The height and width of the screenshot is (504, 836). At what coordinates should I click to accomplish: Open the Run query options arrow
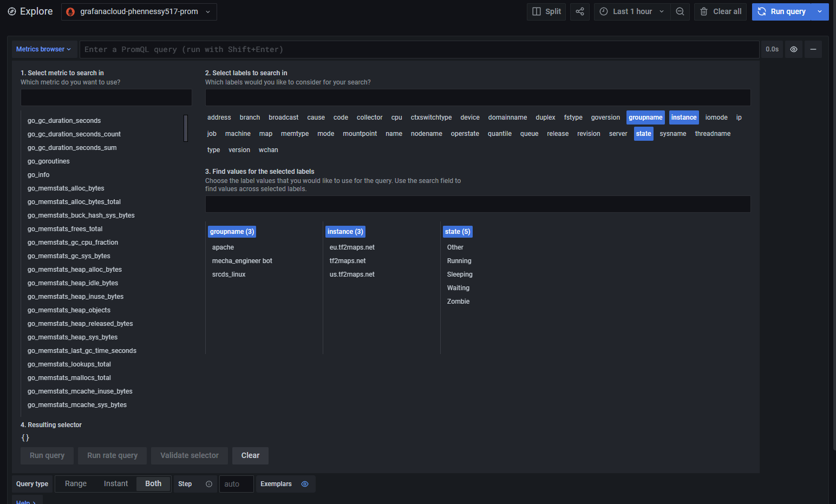tap(820, 11)
